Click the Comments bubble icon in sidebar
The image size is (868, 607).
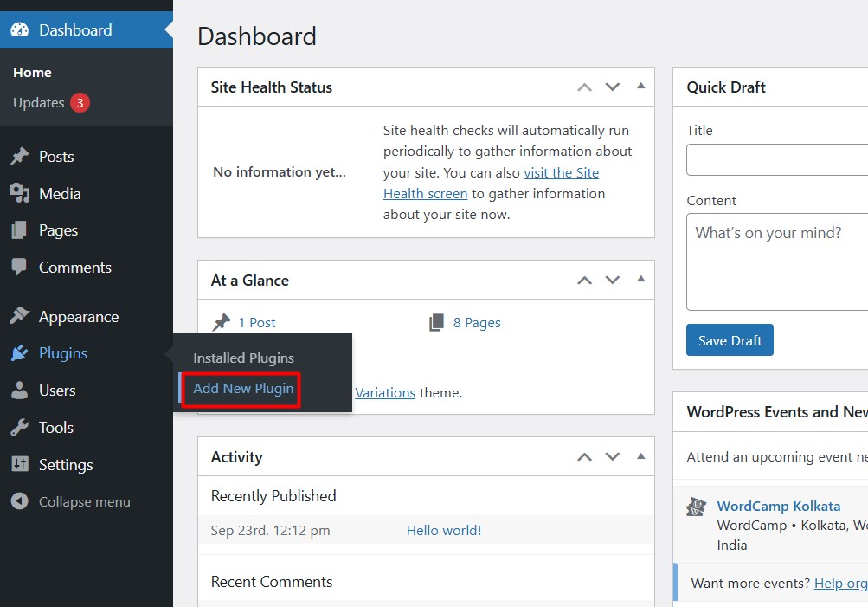(x=19, y=267)
